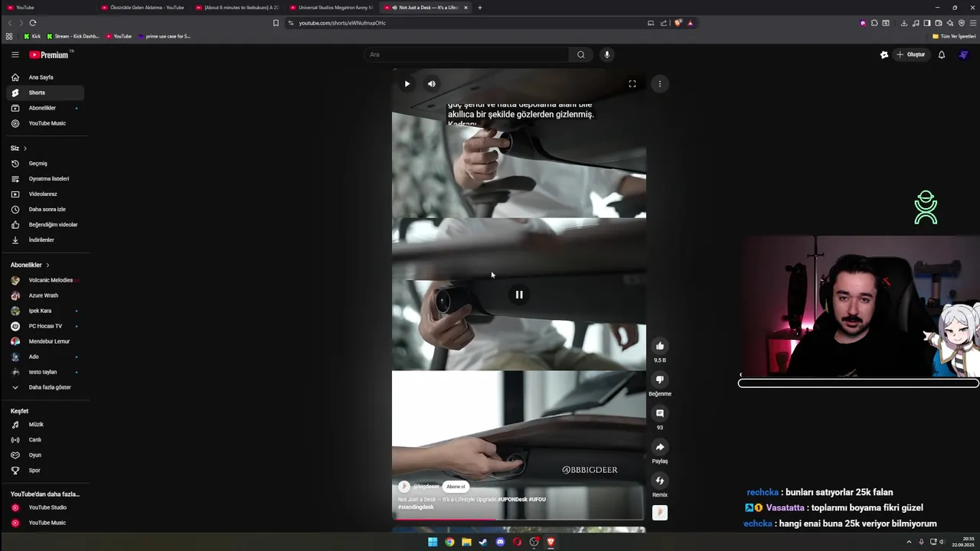980x551 pixels.
Task: Open browser downloads icon
Action: coord(904,23)
